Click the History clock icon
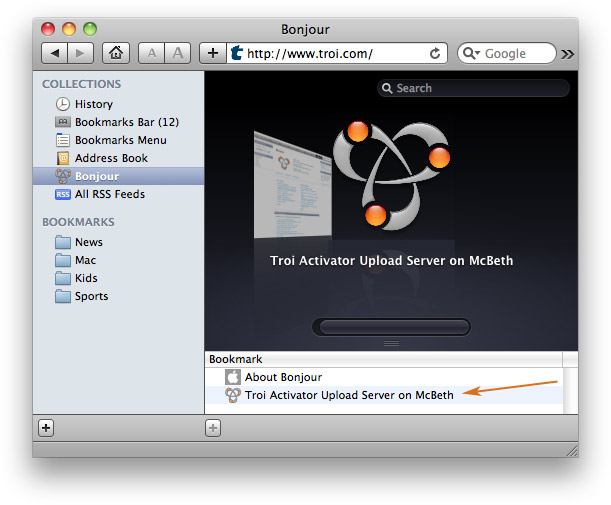611x505 pixels. (62, 104)
